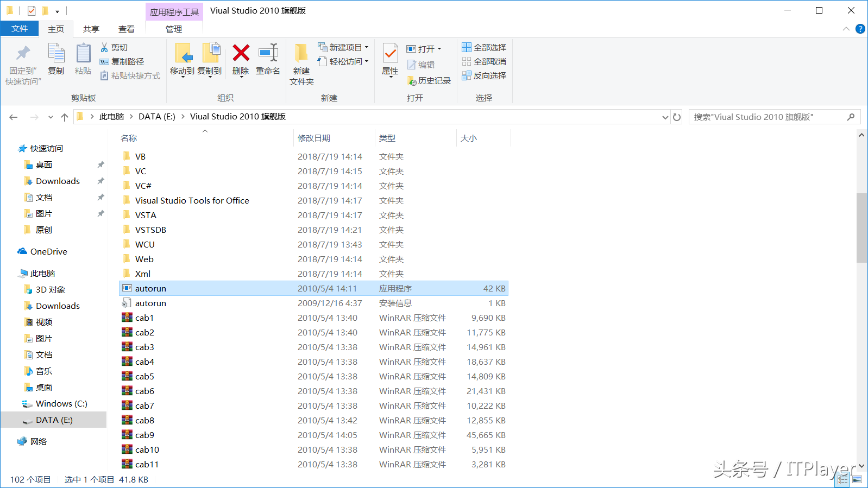Click the History record icon

pos(412,81)
